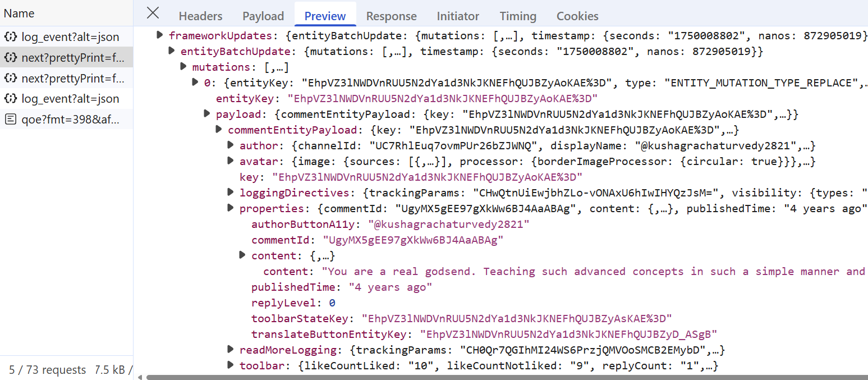
Task: Click the JSON icon of the first log_event request
Action: 10,37
